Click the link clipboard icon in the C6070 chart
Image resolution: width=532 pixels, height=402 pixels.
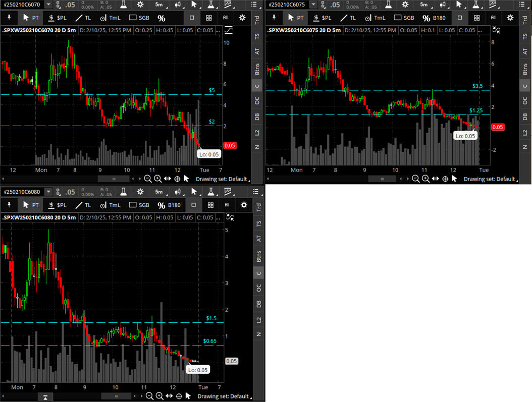point(58,5)
